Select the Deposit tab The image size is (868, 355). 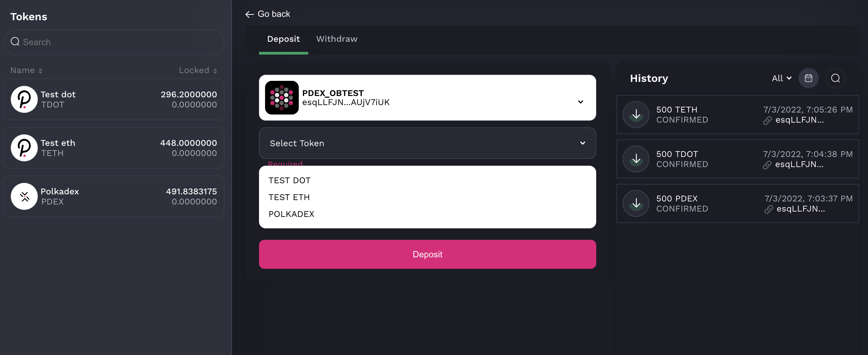284,39
